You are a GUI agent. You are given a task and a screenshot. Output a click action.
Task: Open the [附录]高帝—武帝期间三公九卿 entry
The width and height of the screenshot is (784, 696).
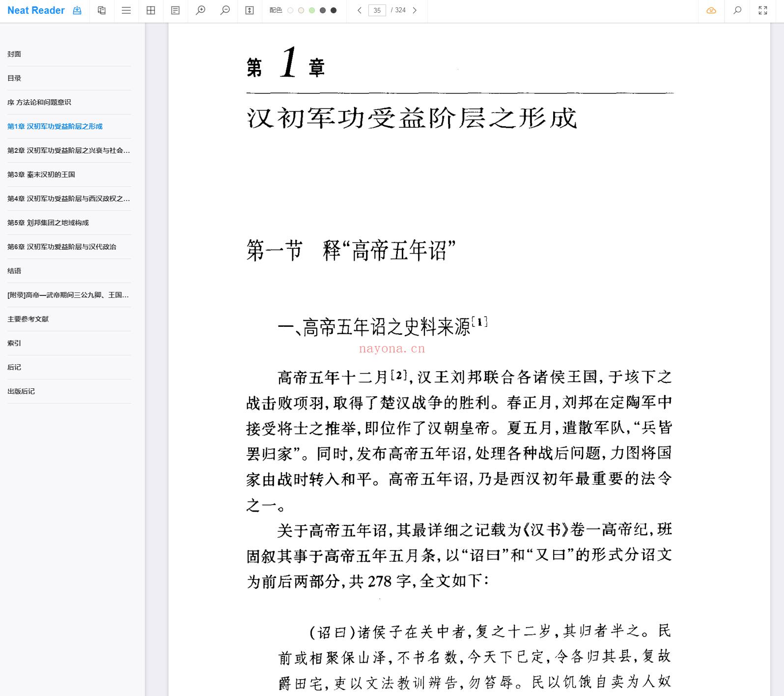(68, 295)
